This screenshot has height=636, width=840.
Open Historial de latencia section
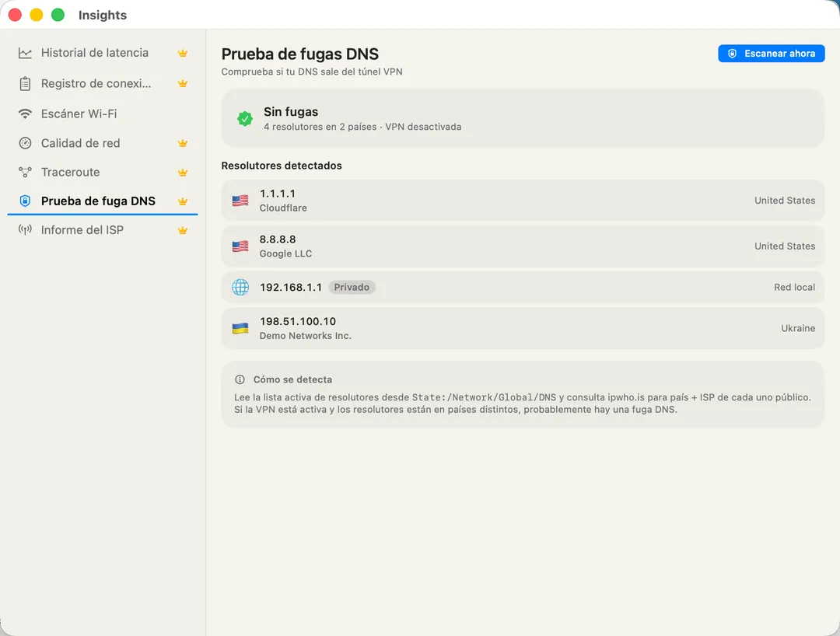(x=103, y=53)
